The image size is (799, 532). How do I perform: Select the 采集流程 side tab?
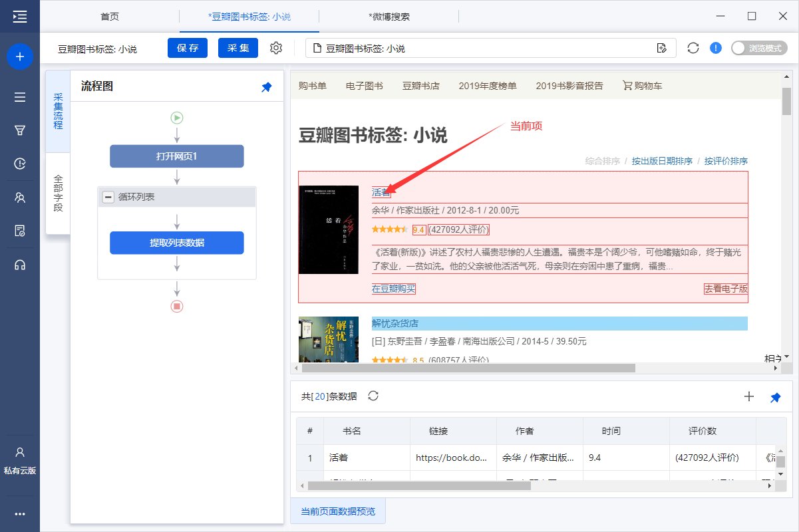pos(58,110)
